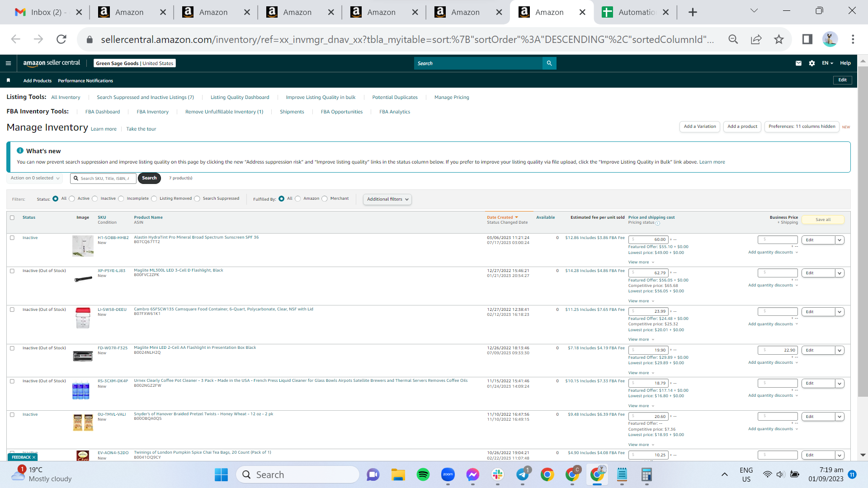This screenshot has width=868, height=488.
Task: Bookmark this page with the star icon
Action: pyautogui.click(x=778, y=39)
